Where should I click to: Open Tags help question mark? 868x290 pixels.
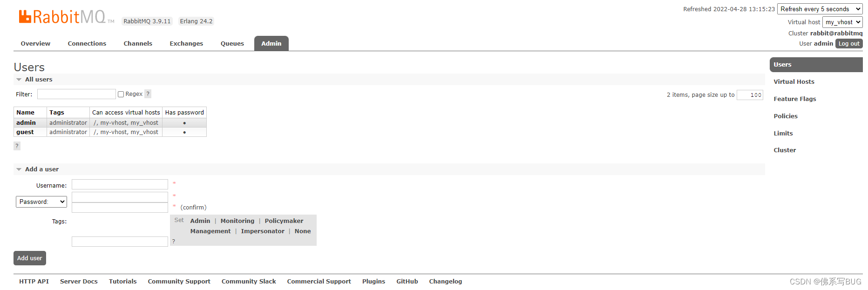tap(174, 241)
